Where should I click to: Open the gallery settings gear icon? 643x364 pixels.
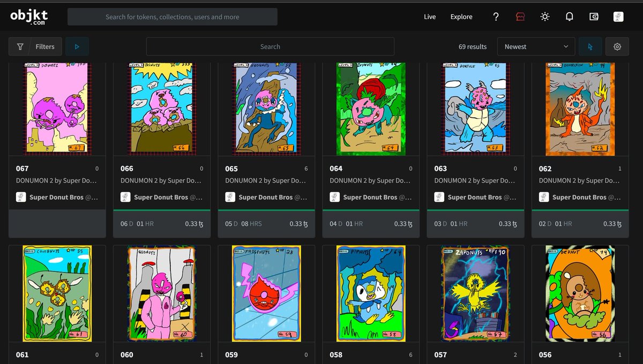pyautogui.click(x=617, y=47)
